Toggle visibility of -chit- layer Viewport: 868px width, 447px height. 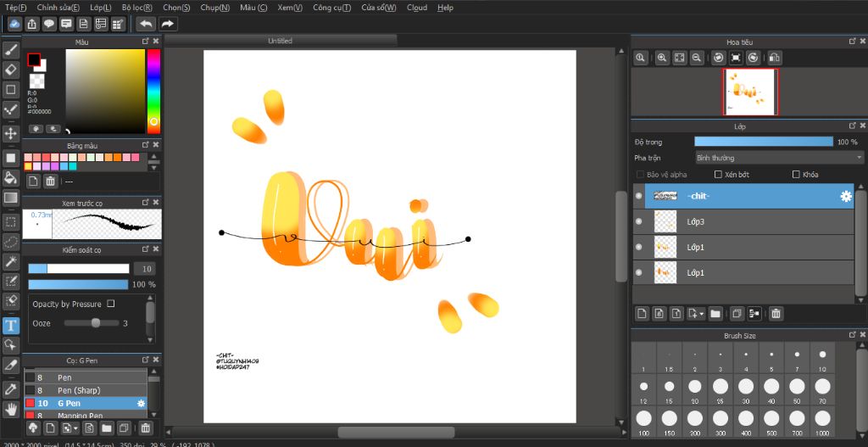pos(639,196)
